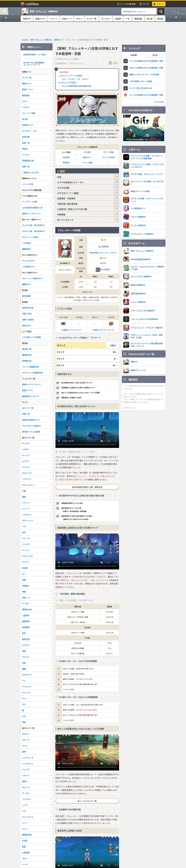Click checkbox 命の契約を利用して戦う炎元素アタッカー
The image size is (186, 868).
58,383
